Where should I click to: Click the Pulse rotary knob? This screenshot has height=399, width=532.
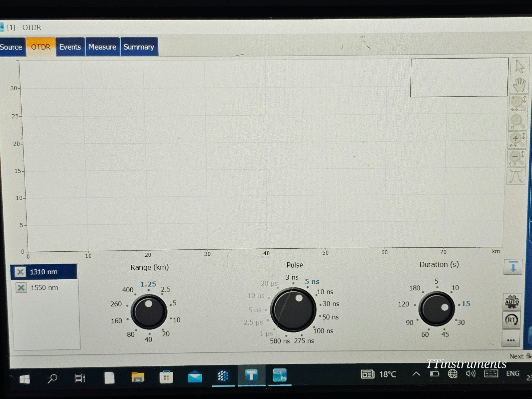pos(293,310)
